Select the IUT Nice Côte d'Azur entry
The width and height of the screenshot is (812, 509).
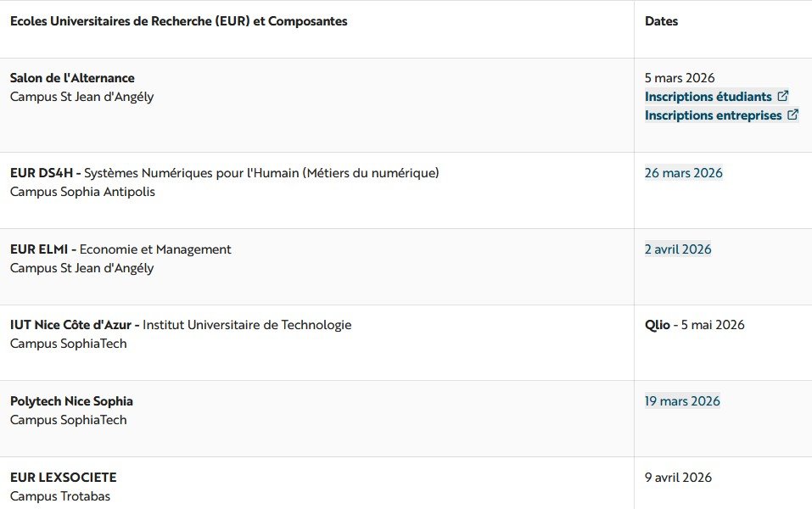74,325
